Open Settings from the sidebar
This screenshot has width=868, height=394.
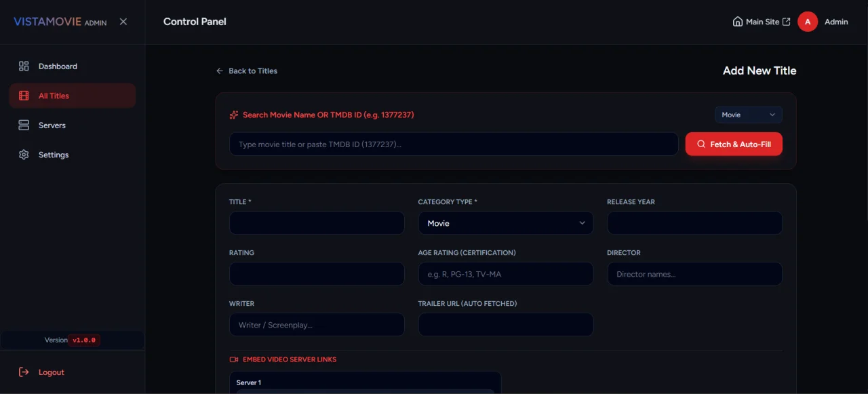pyautogui.click(x=73, y=155)
